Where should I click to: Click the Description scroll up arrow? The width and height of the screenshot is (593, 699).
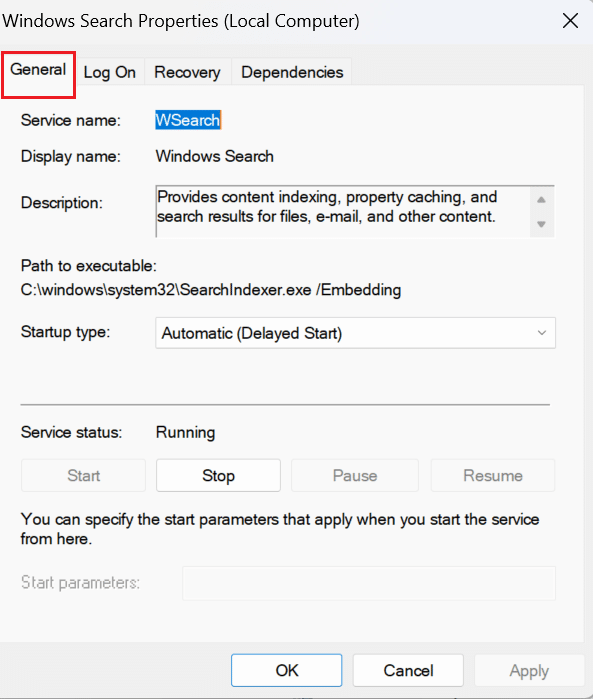click(x=541, y=200)
